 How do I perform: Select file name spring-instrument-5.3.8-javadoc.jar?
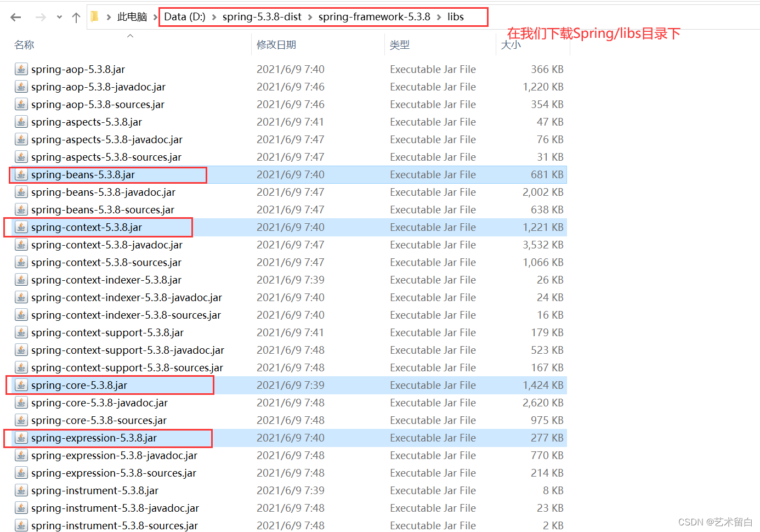pos(115,508)
